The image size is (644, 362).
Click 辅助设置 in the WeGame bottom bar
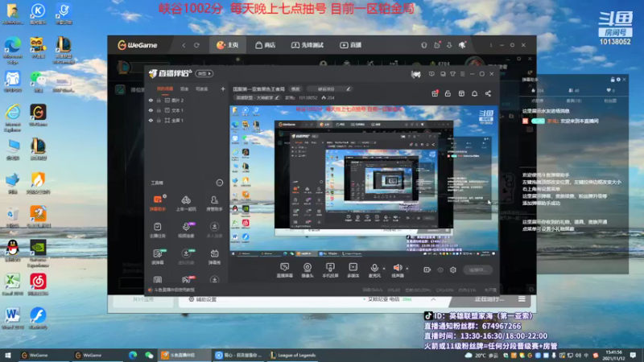click(x=203, y=299)
